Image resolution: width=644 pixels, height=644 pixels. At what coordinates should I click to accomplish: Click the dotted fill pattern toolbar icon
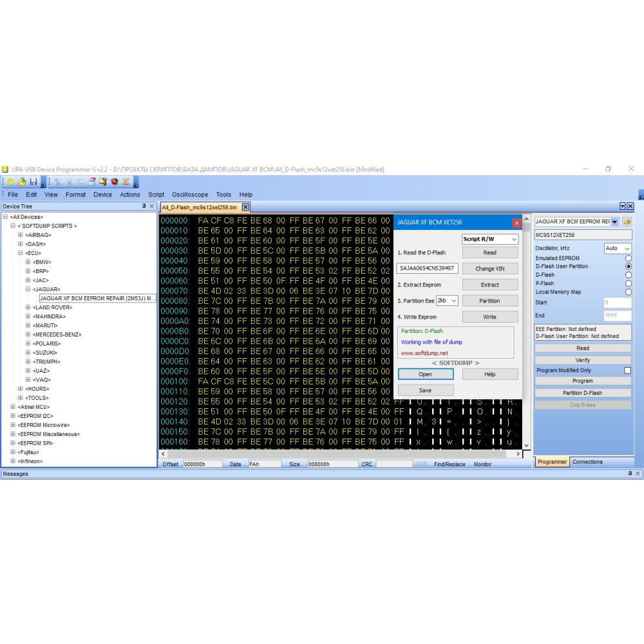[80, 182]
